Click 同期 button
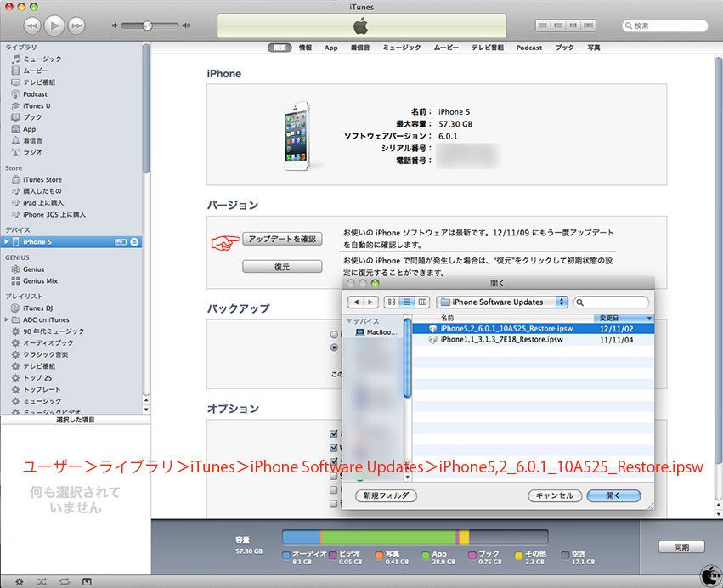 pyautogui.click(x=681, y=547)
